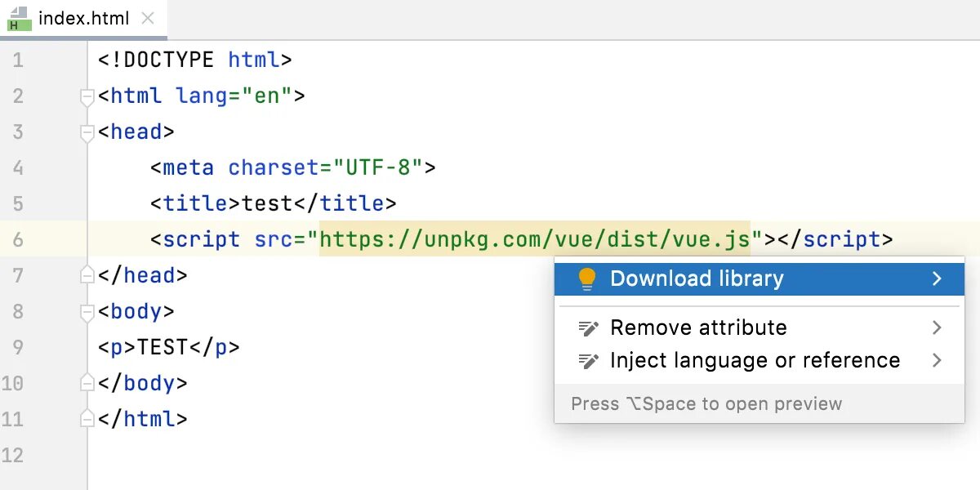
Task: Collapse the html tag fold marker on line 2
Action: tap(87, 97)
